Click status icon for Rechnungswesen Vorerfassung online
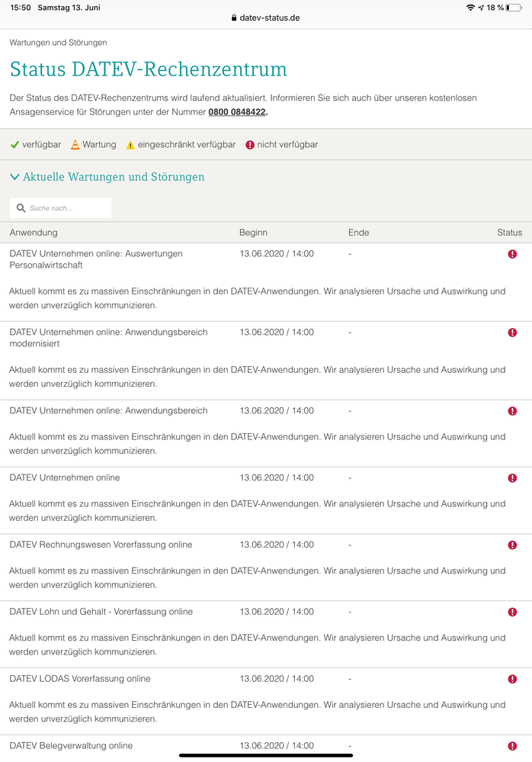This screenshot has width=532, height=762. pos(512,545)
